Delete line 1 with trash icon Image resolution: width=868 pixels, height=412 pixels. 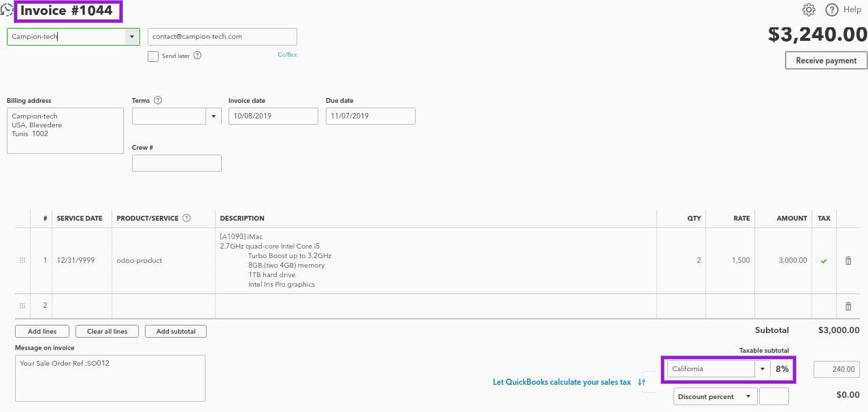848,260
